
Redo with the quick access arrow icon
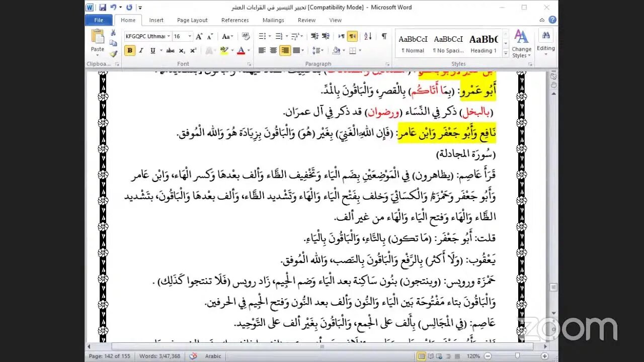129,8
